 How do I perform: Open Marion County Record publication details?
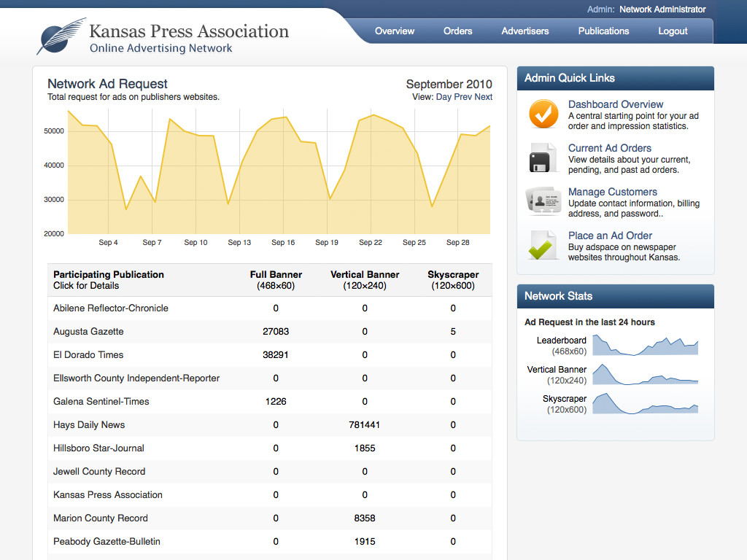pos(101,518)
